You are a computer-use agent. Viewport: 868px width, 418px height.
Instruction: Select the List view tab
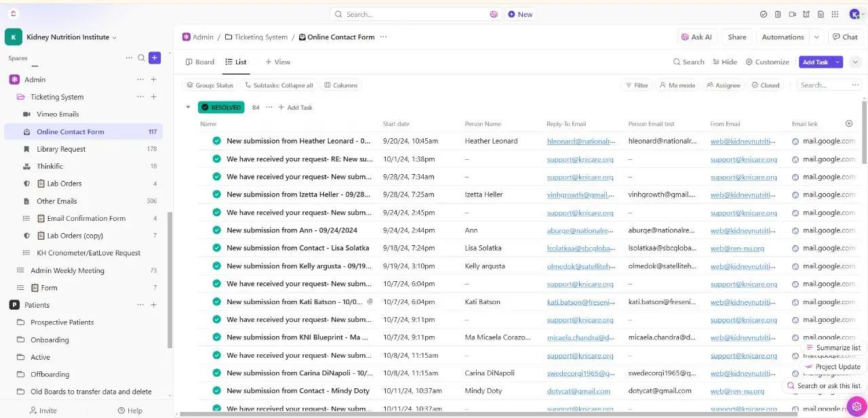coord(236,62)
